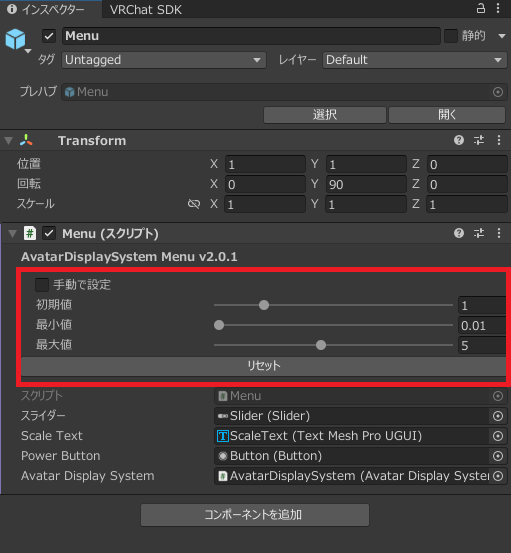This screenshot has width=511, height=553.
Task: Click the 選択 prefab button
Action: (324, 115)
